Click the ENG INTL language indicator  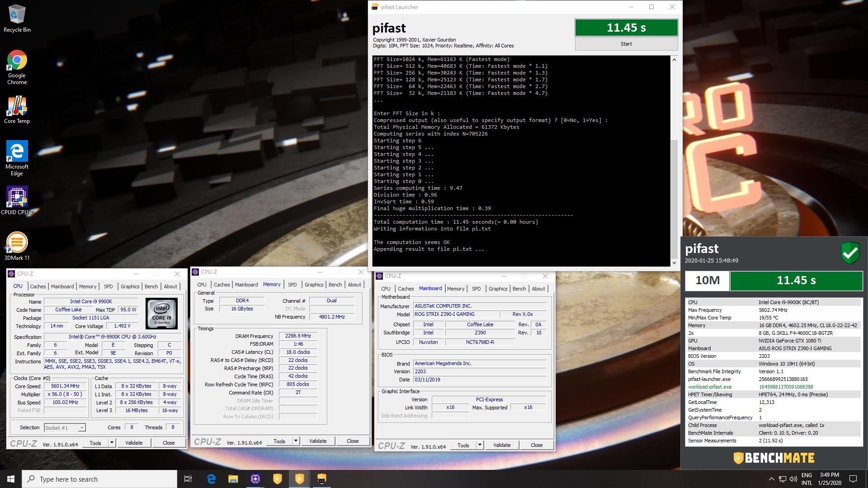click(807, 479)
